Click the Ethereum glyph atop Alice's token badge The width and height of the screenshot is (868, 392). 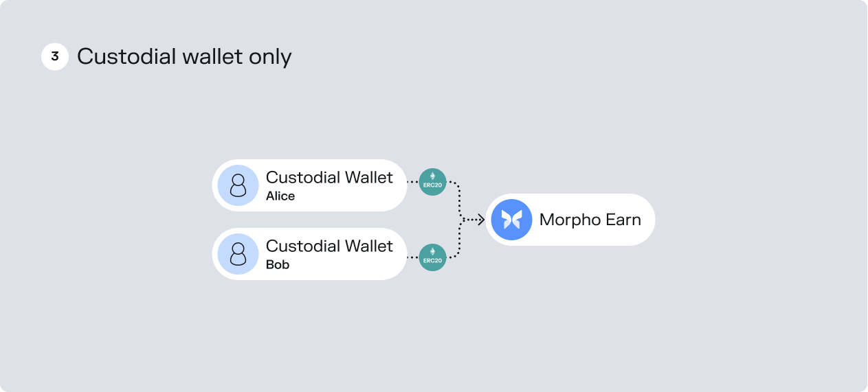[432, 176]
